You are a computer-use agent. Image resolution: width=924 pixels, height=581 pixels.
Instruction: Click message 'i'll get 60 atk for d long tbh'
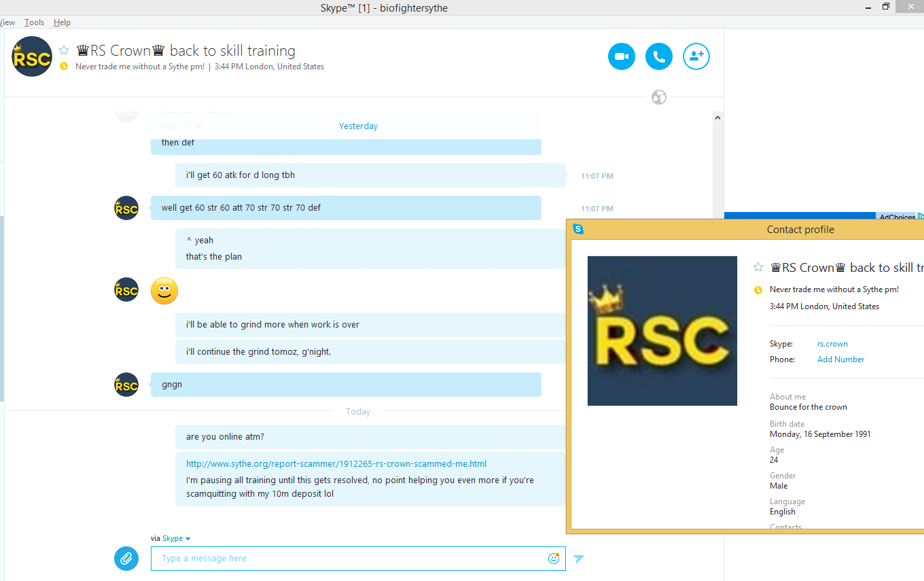click(x=370, y=175)
